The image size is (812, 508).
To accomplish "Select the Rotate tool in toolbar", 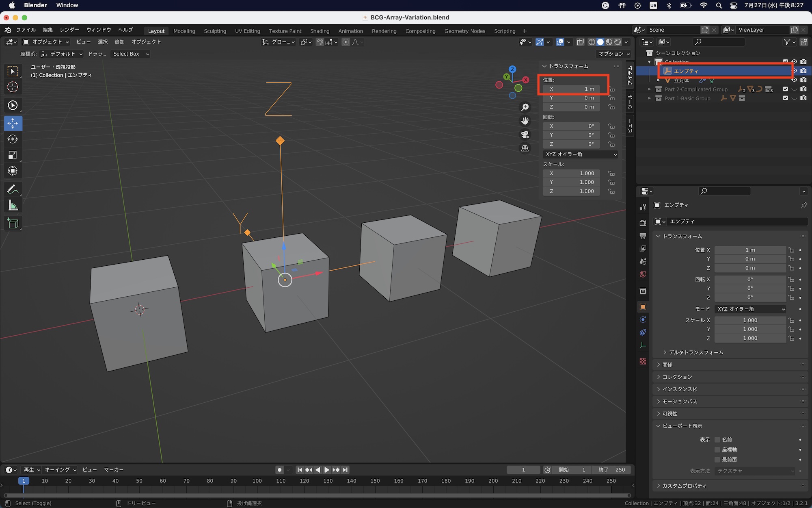I will click(13, 139).
